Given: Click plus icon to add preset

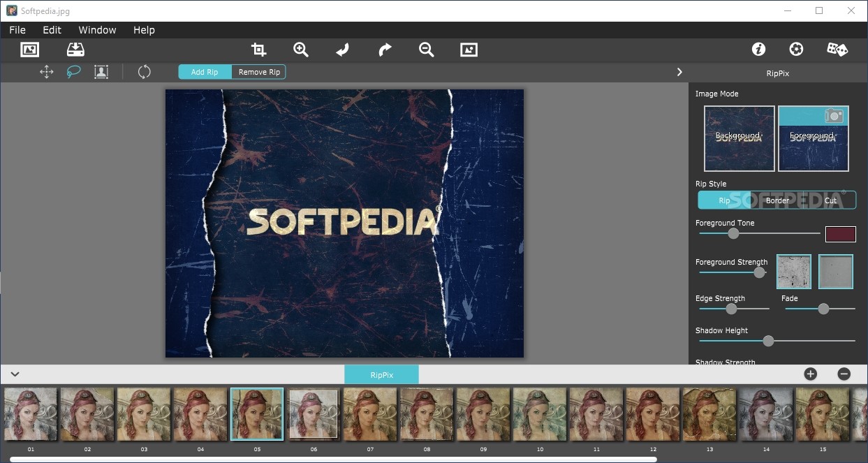Looking at the screenshot, I should tap(810, 374).
